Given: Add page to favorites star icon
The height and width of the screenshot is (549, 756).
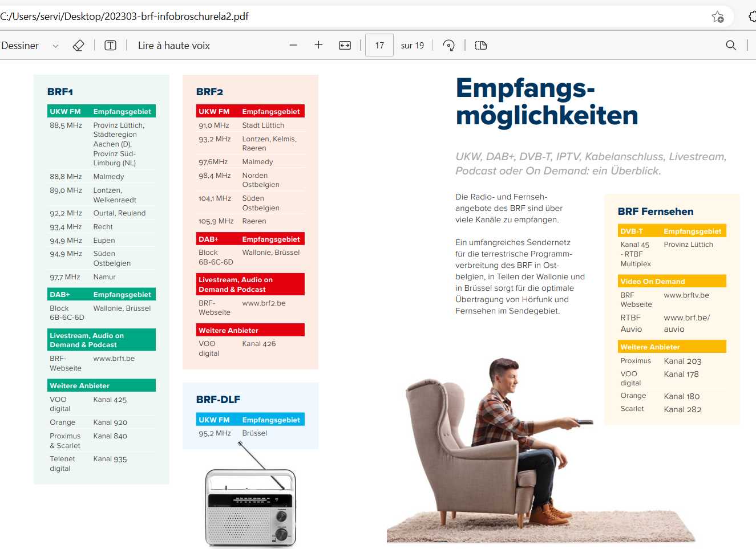Looking at the screenshot, I should [x=718, y=17].
